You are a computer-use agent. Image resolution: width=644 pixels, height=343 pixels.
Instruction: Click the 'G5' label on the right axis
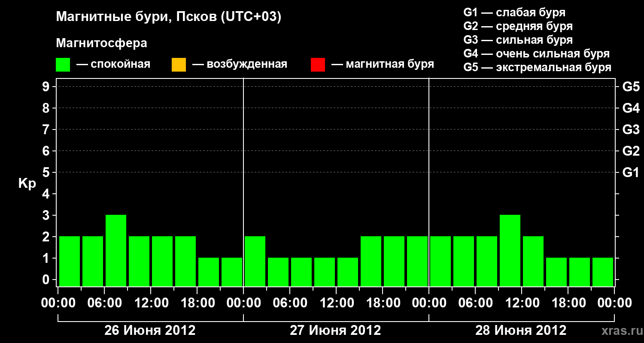[631, 87]
